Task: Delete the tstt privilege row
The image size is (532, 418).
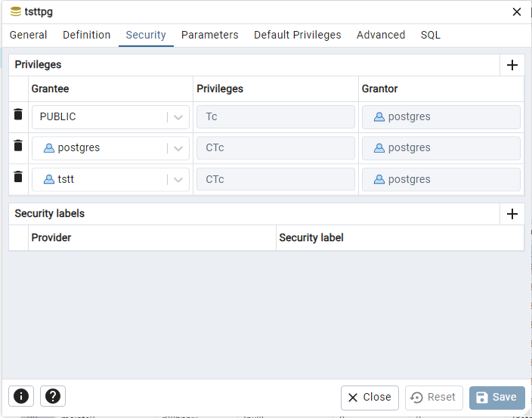Action: click(x=18, y=177)
